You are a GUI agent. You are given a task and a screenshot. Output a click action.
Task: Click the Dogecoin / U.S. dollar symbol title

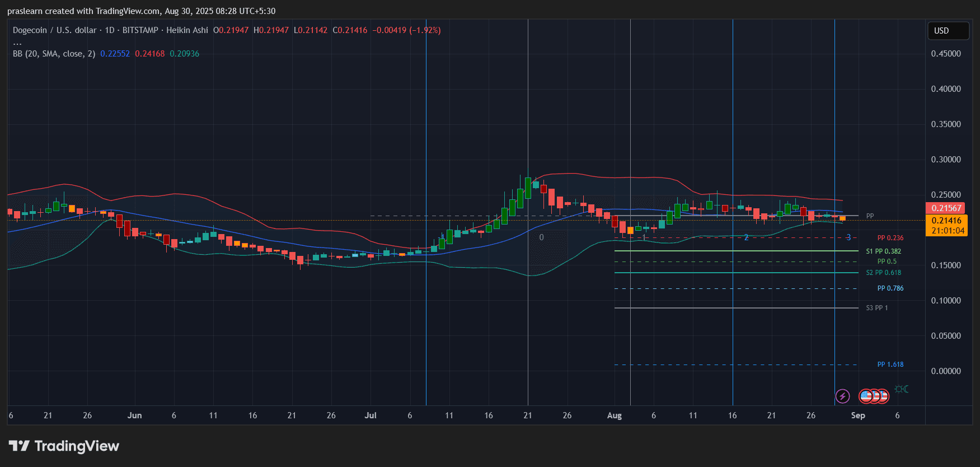(54, 30)
